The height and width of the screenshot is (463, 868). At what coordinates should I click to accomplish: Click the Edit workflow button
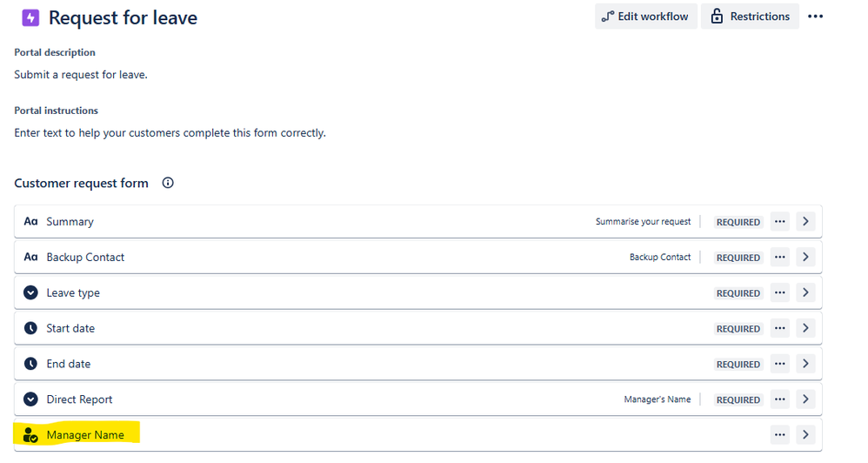645,16
